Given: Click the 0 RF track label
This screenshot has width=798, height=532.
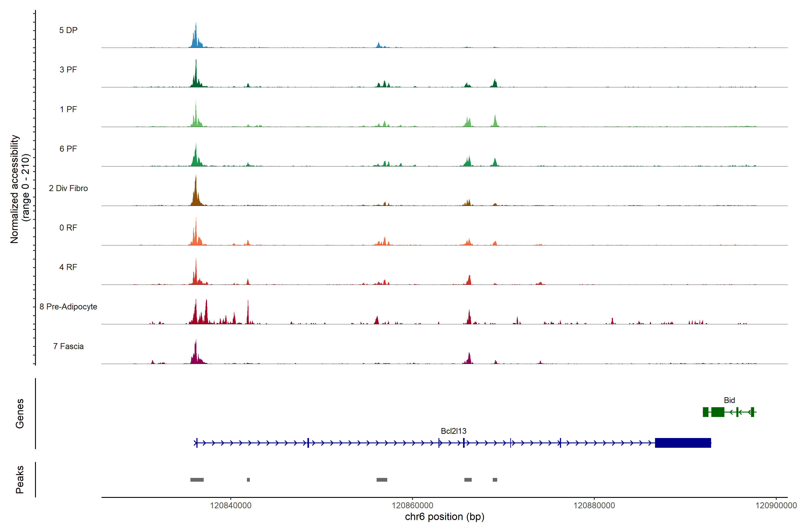Looking at the screenshot, I should (x=68, y=228).
